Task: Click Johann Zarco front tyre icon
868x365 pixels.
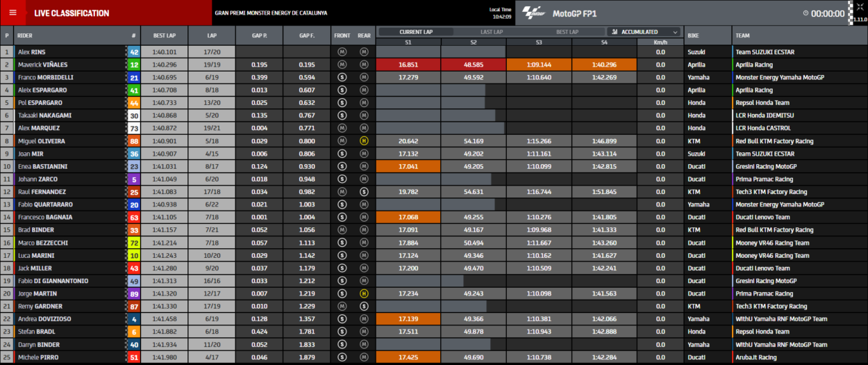Action: pos(342,179)
